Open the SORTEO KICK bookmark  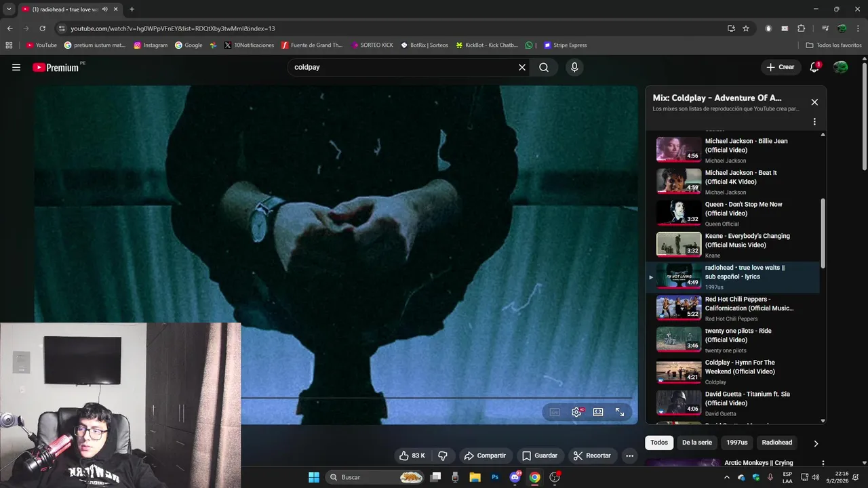click(372, 45)
